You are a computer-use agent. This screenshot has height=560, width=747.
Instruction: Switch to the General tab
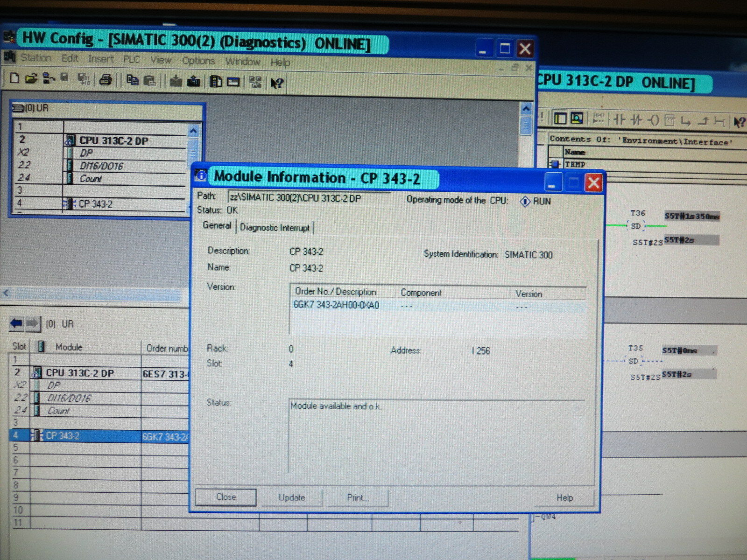point(217,225)
